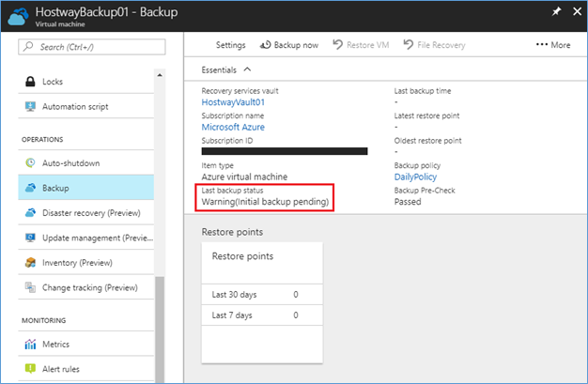Image resolution: width=588 pixels, height=384 pixels.
Task: Click the Disaster recovery cloud icon
Action: coord(30,212)
